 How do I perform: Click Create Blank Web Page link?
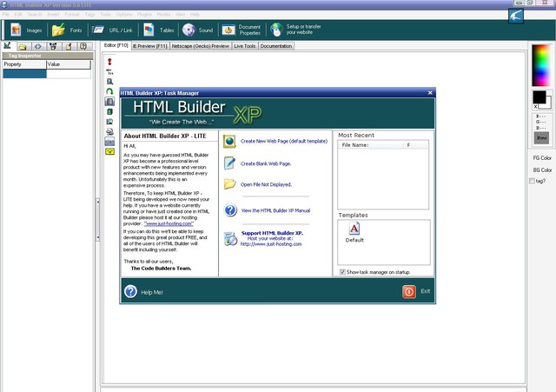coord(266,163)
